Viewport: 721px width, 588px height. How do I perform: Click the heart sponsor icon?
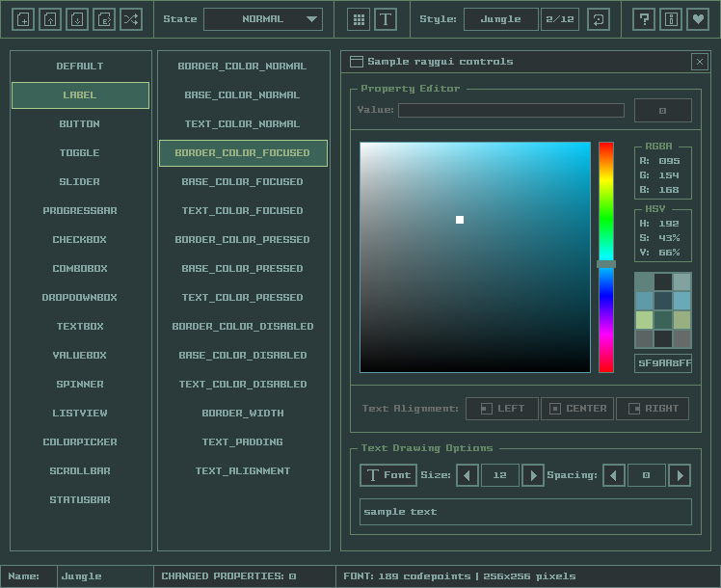[698, 18]
